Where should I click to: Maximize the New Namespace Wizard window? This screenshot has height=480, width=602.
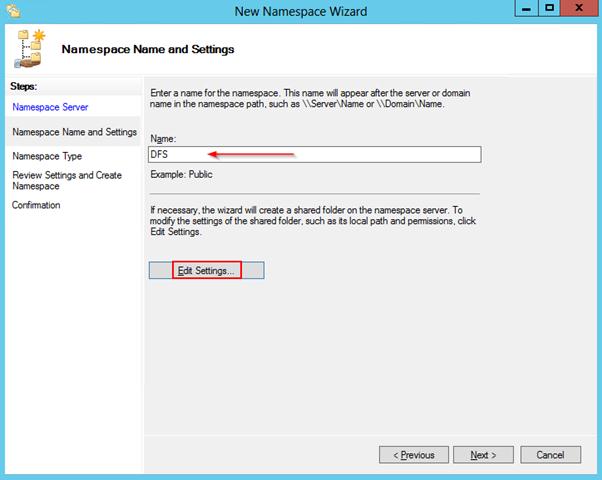[x=549, y=9]
